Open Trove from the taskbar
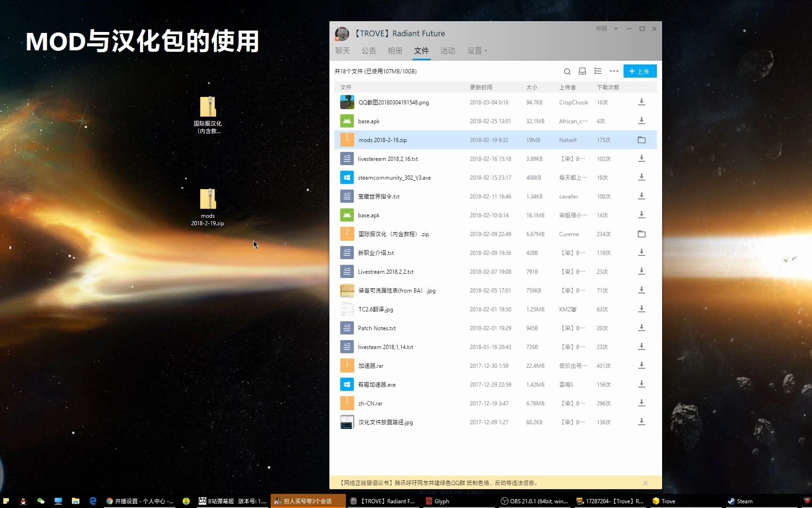 pos(664,501)
